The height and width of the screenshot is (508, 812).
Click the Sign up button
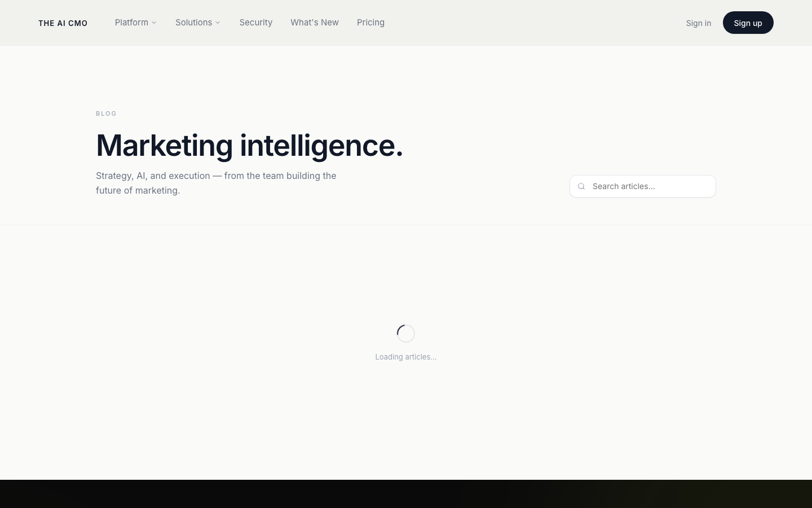pos(748,23)
